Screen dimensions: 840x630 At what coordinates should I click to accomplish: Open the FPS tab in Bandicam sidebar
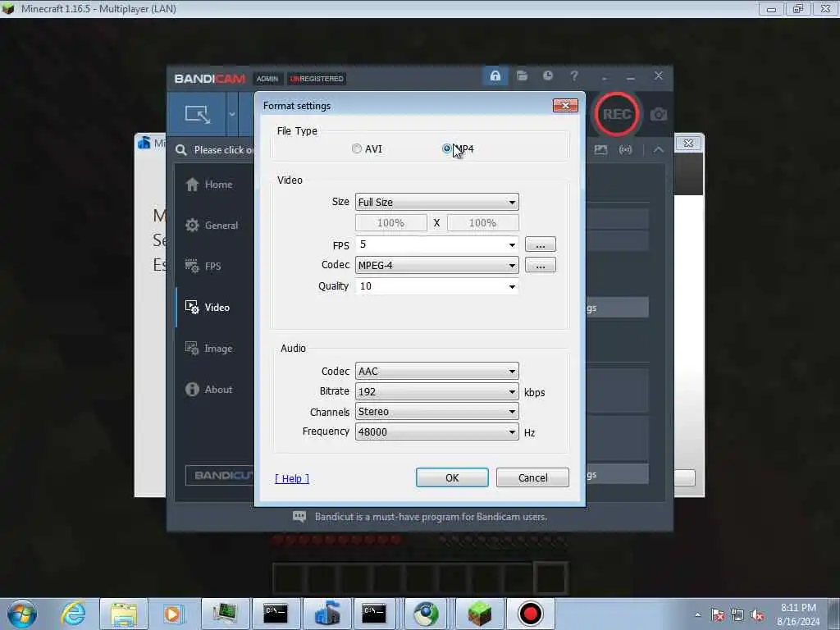click(x=203, y=267)
